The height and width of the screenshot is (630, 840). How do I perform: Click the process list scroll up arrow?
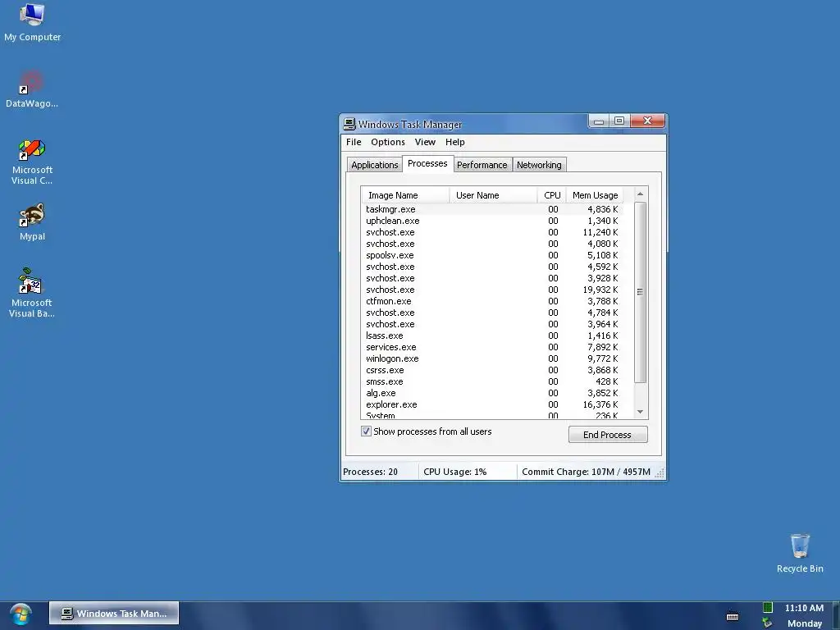coord(640,194)
